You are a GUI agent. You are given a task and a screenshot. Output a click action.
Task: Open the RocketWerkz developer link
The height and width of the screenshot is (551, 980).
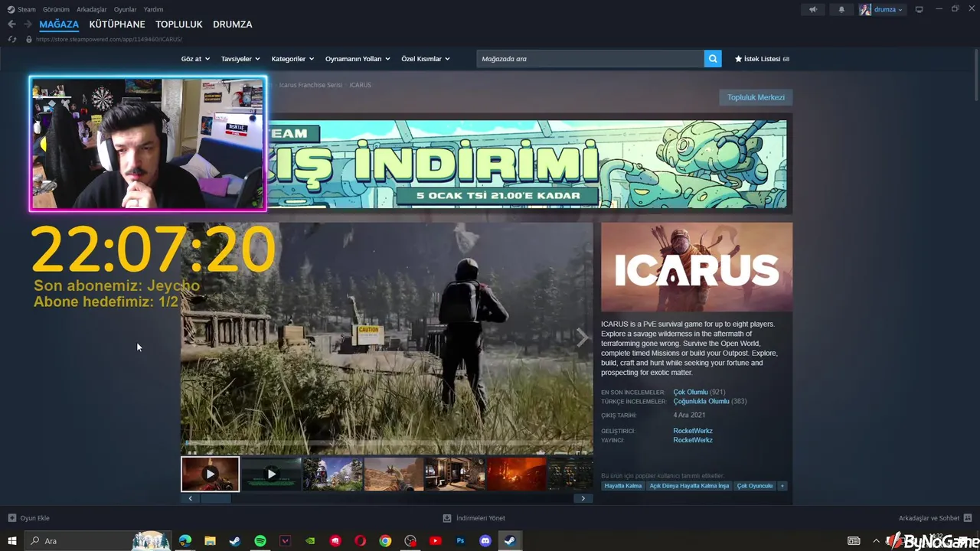pyautogui.click(x=693, y=431)
